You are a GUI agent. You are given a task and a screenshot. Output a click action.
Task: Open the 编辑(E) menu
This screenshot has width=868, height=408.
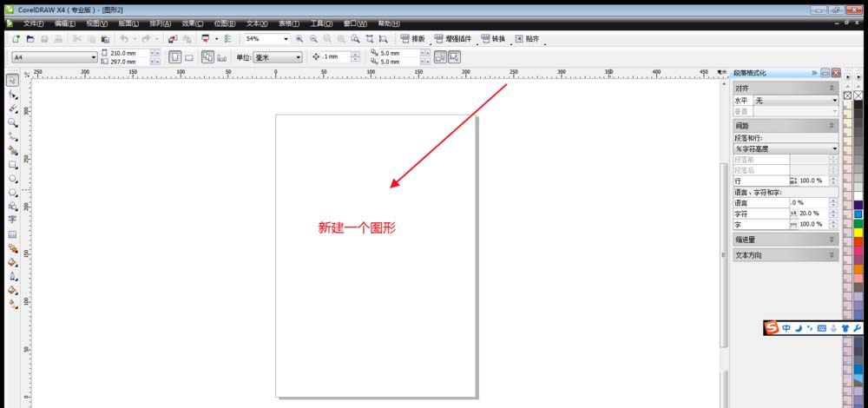[65, 23]
